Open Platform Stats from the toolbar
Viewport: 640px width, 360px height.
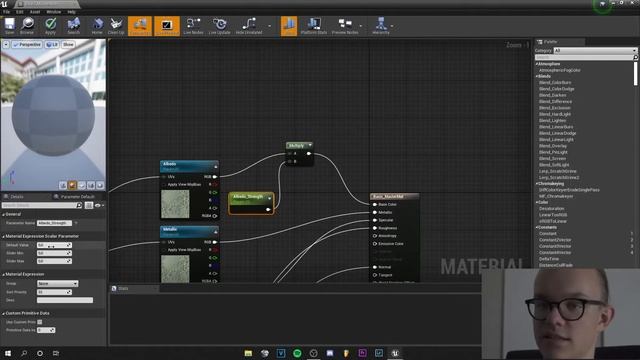[x=313, y=26]
